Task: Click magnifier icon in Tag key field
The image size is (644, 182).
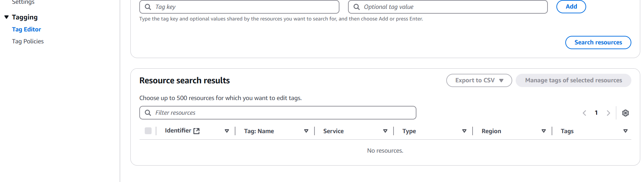Action: pos(148,7)
